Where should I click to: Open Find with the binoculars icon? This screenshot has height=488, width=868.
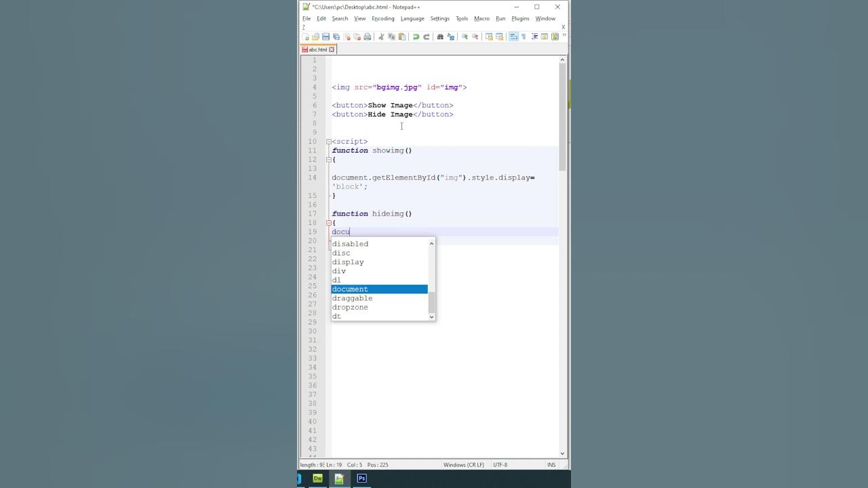pos(440,37)
